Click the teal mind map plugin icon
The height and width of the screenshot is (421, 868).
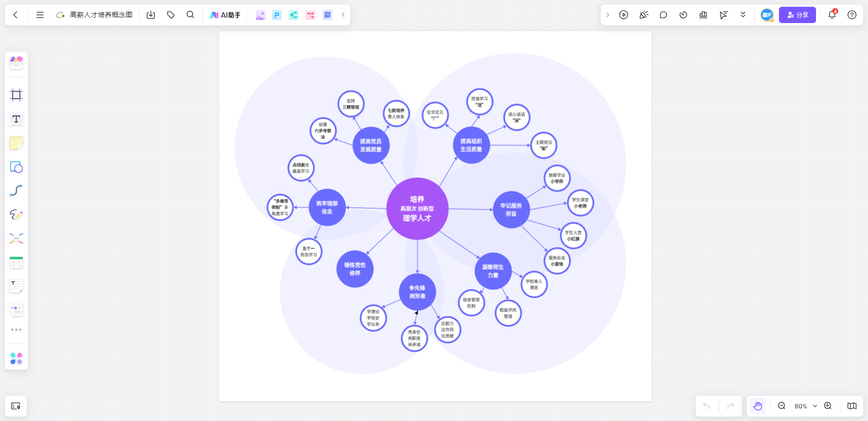(293, 15)
